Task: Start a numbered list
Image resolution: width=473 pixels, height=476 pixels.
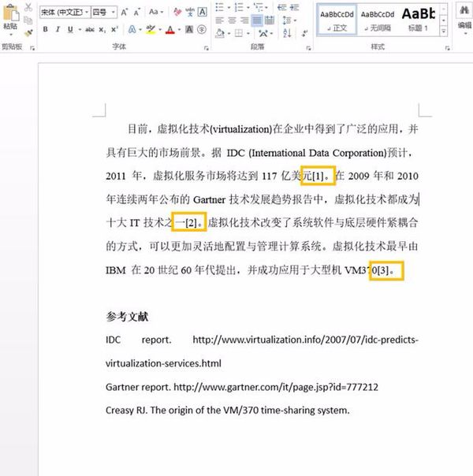Action: tap(239, 7)
